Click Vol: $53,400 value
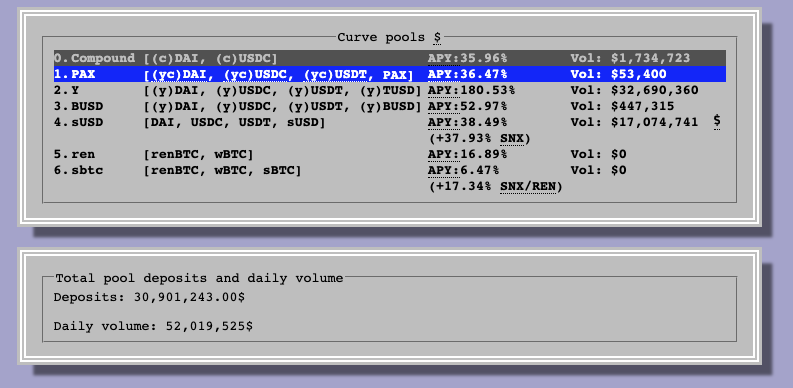Viewport: 793px width, 388px height. [x=618, y=74]
